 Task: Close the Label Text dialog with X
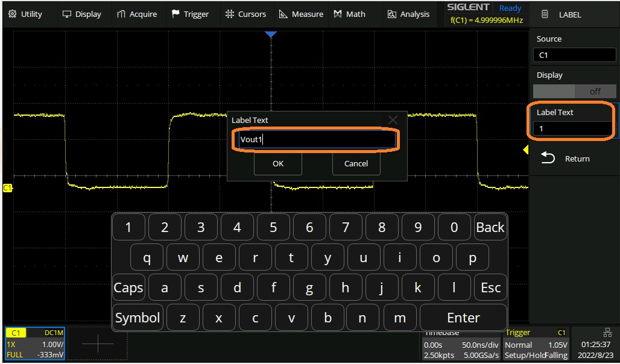coord(393,120)
